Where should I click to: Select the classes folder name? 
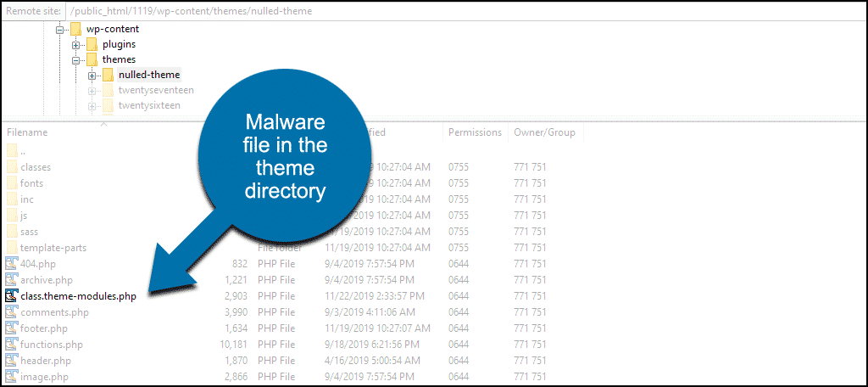tap(36, 167)
